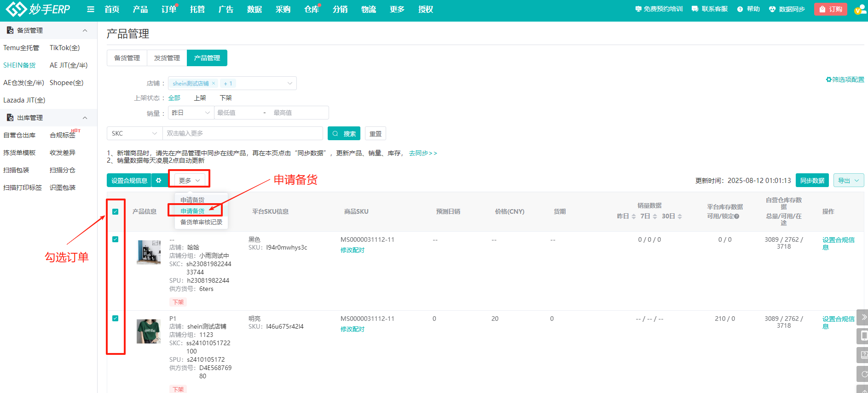Click 修改配对 for SKU I94r0mwhys3c
The height and width of the screenshot is (393, 868).
(x=353, y=250)
